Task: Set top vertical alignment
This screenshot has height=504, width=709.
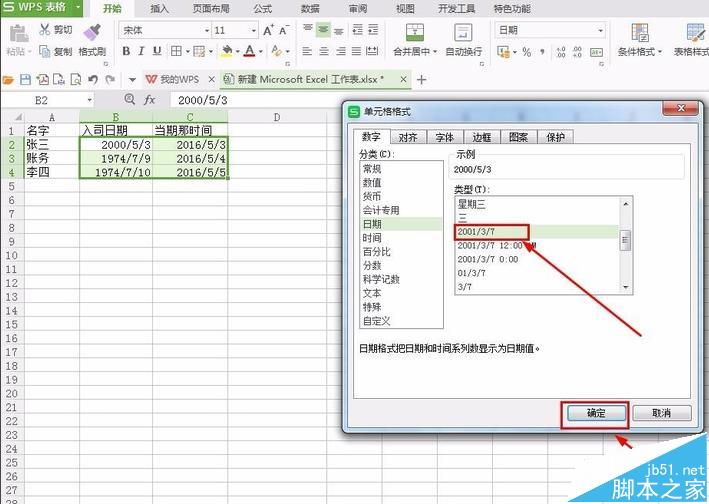Action: [307, 30]
